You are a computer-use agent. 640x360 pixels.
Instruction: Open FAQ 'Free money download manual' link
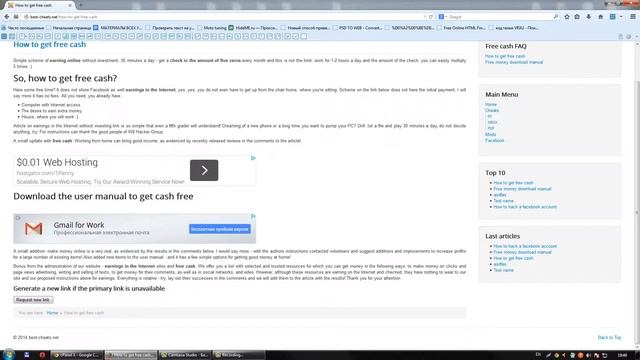pyautogui.click(x=514, y=62)
